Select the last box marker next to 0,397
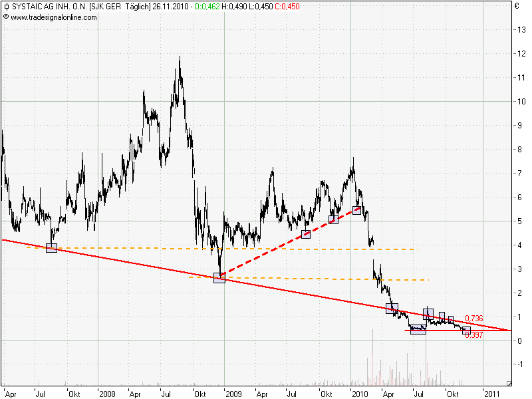The height and width of the screenshot is (399, 532). point(467,331)
